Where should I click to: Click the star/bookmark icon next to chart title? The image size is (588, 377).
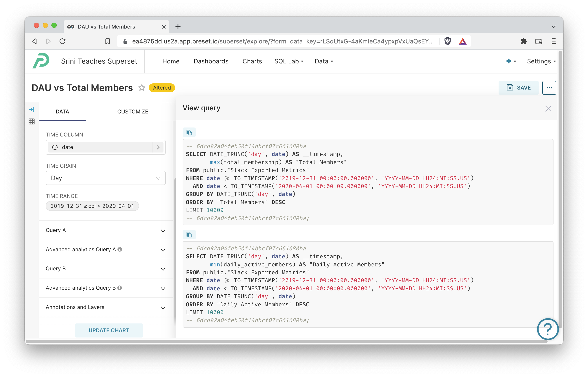click(x=142, y=88)
